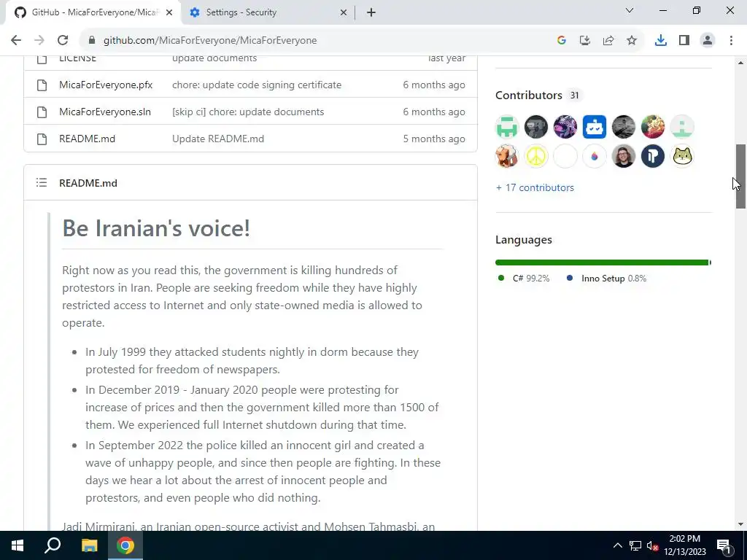Open the 'Update README.md' commit
Screen dimensions: 747x560
[x=217, y=139]
